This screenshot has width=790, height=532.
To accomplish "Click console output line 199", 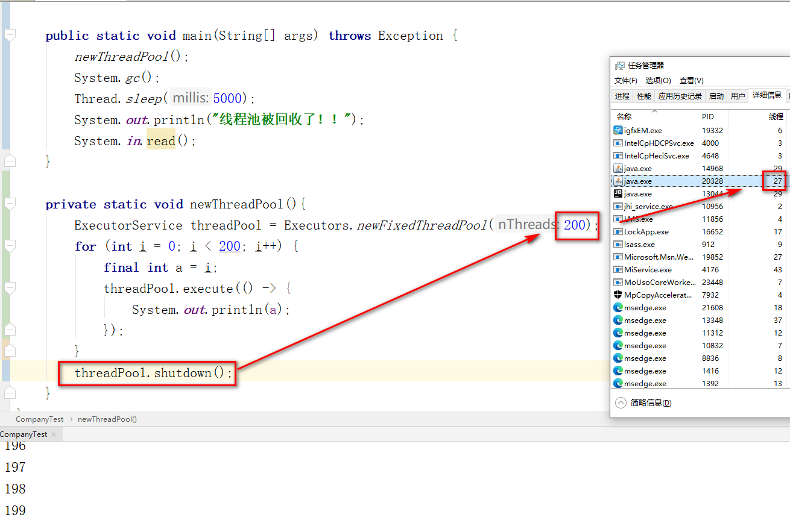I will pyautogui.click(x=15, y=510).
